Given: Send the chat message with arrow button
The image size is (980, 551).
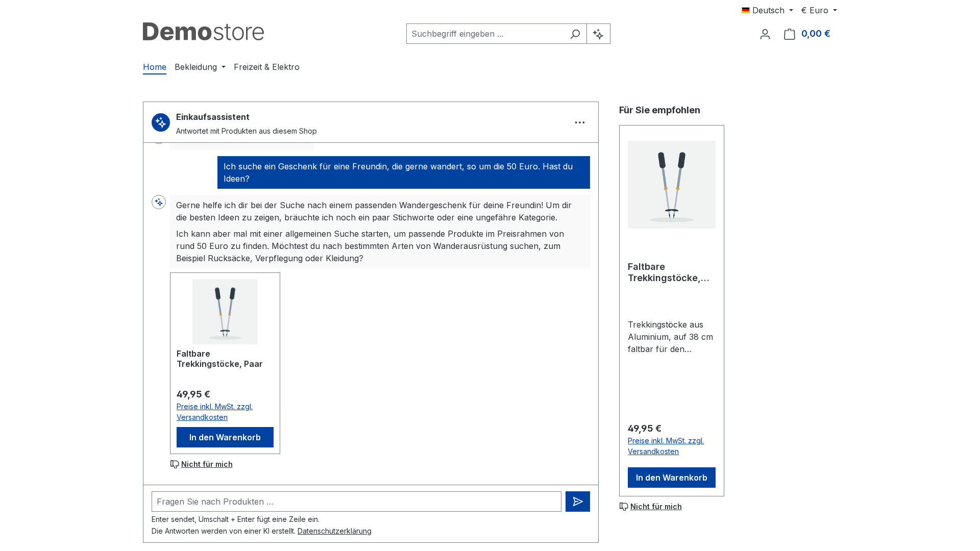Looking at the screenshot, I should (578, 502).
